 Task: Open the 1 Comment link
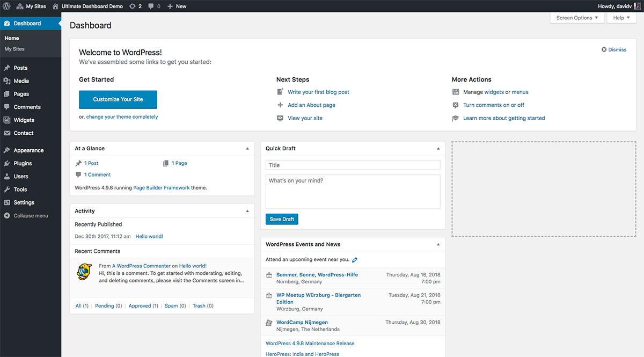[97, 175]
